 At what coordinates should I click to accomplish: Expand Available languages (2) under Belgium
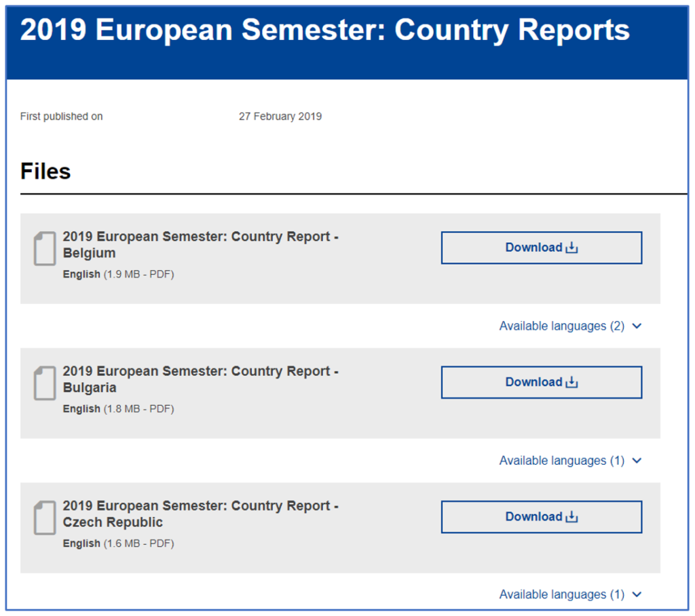click(x=570, y=326)
